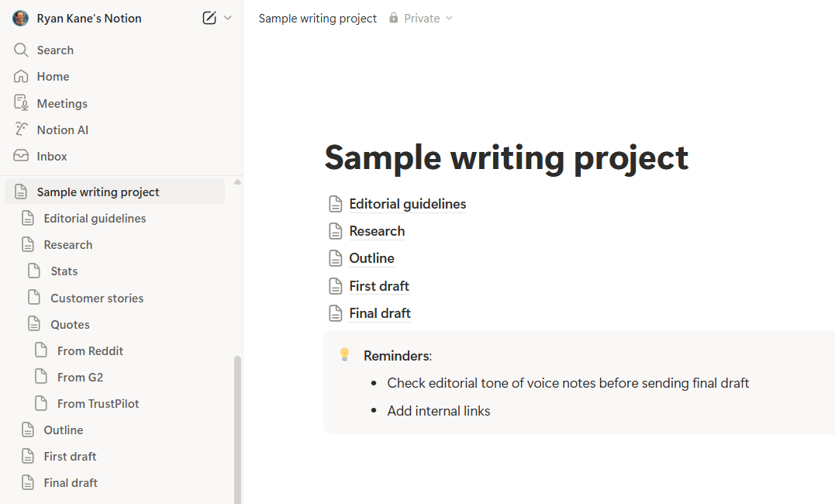Open Home from the sidebar icon
The width and height of the screenshot is (835, 504).
(21, 76)
